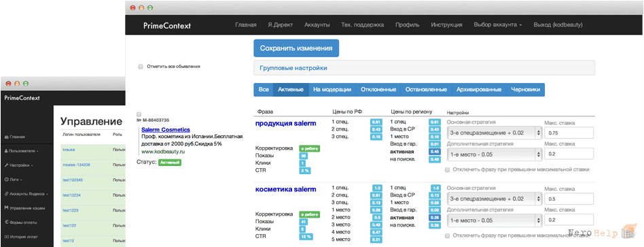The width and height of the screenshot is (644, 247).
Task: Click the icon beside История оплат
Action: pos(6,237)
